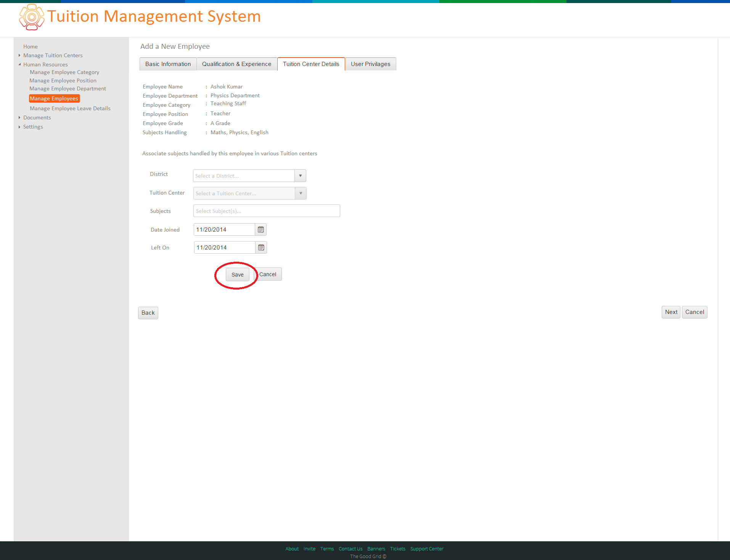Click Cancel next to Save
The image size is (730, 560).
[268, 274]
